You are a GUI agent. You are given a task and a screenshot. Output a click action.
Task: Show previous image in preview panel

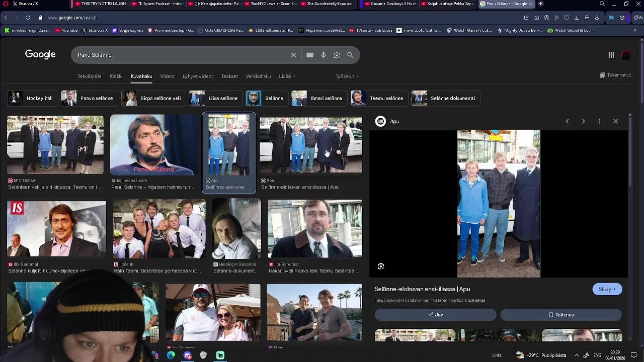click(567, 121)
